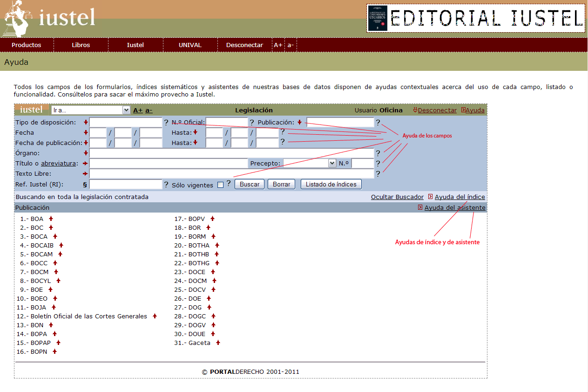Click red arrow next to Publicación label
588x392 pixels.
pyautogui.click(x=299, y=122)
